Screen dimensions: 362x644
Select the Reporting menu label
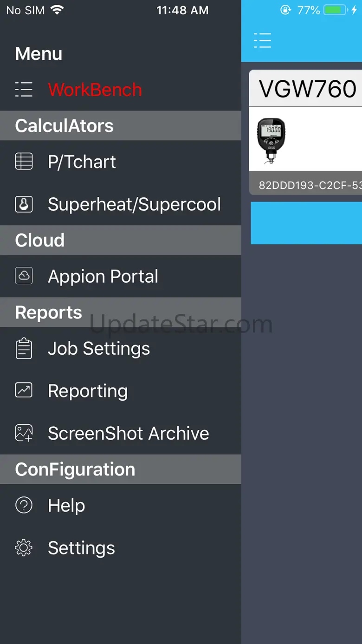[x=88, y=391]
